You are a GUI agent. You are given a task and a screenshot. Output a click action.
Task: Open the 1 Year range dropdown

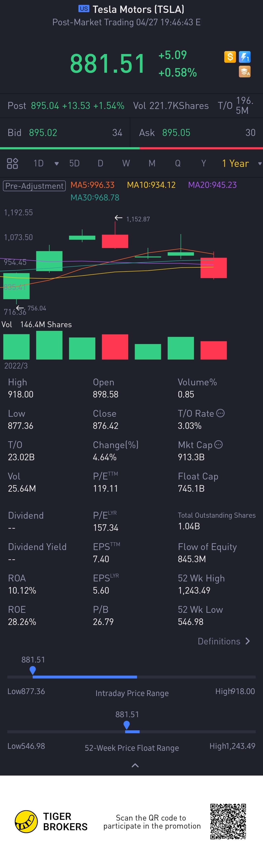[x=241, y=163]
